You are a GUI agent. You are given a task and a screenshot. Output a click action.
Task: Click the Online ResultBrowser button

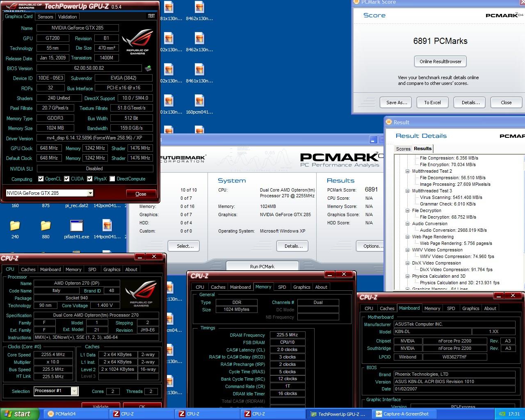[441, 62]
